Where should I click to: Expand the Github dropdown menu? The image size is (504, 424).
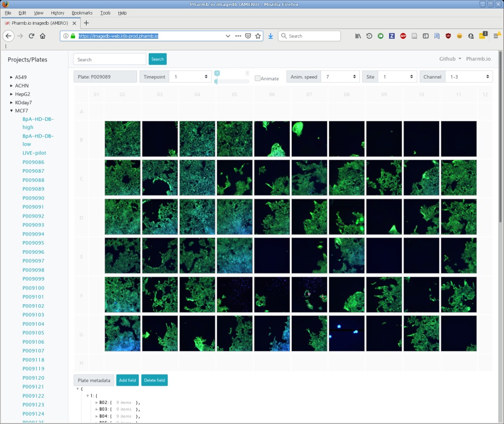[450, 59]
